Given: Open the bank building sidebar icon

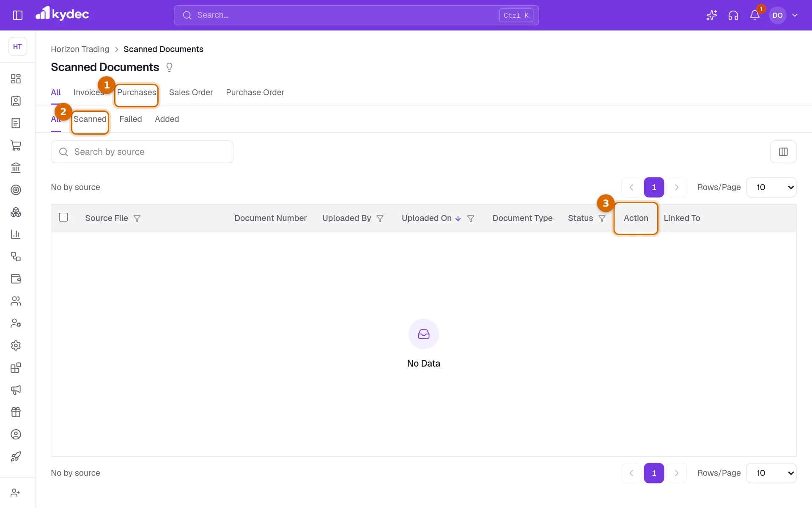Looking at the screenshot, I should [16, 168].
